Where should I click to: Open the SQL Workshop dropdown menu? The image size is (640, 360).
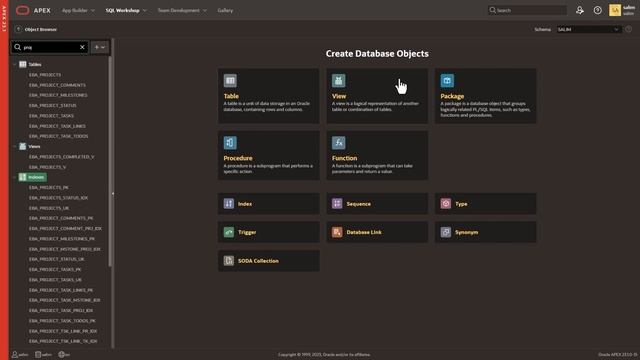[x=126, y=10]
